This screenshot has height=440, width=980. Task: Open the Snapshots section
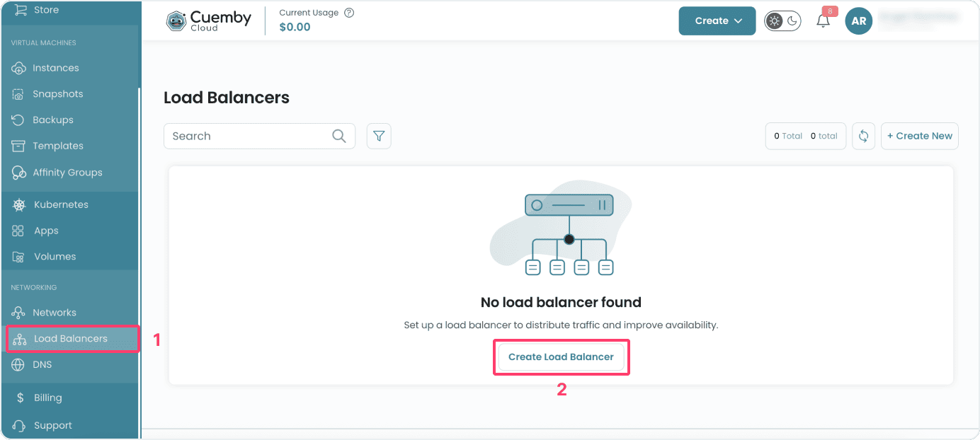pyautogui.click(x=20, y=93)
